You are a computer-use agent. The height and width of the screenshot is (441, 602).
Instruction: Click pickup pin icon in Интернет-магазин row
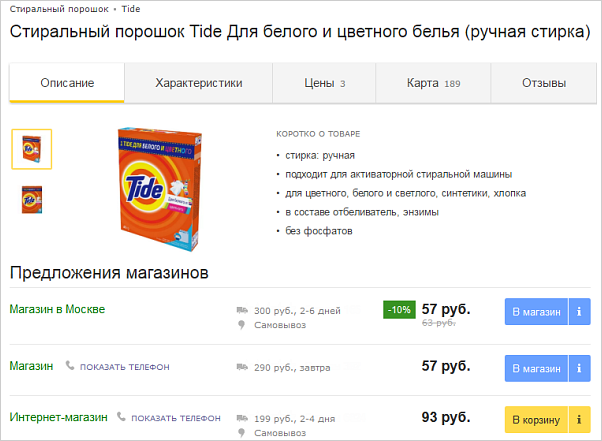click(241, 433)
